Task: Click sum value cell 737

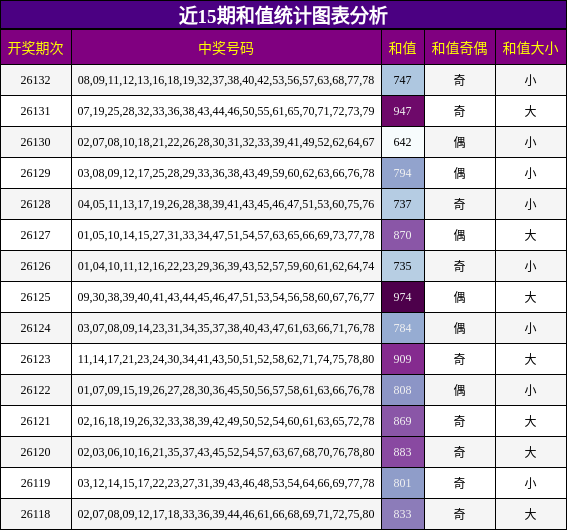Action: point(402,204)
